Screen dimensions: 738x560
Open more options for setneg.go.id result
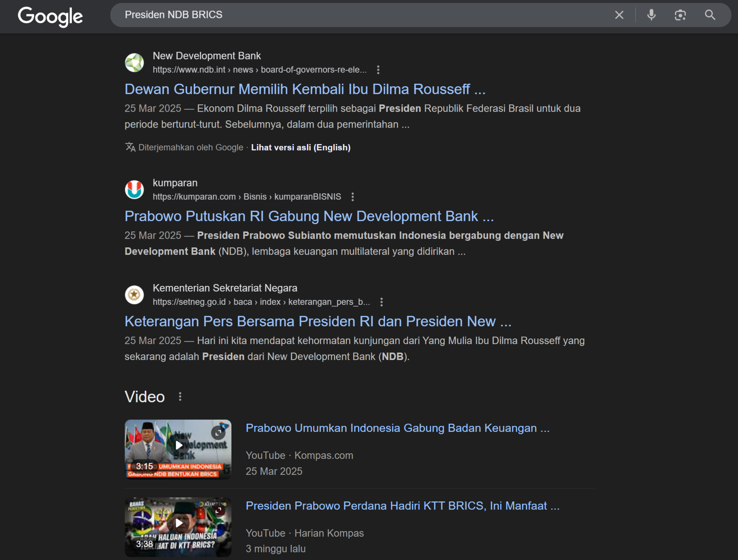point(381,302)
